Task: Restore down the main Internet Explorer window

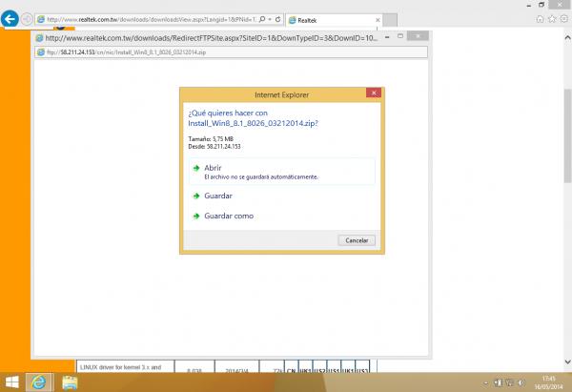Action: coord(541,5)
